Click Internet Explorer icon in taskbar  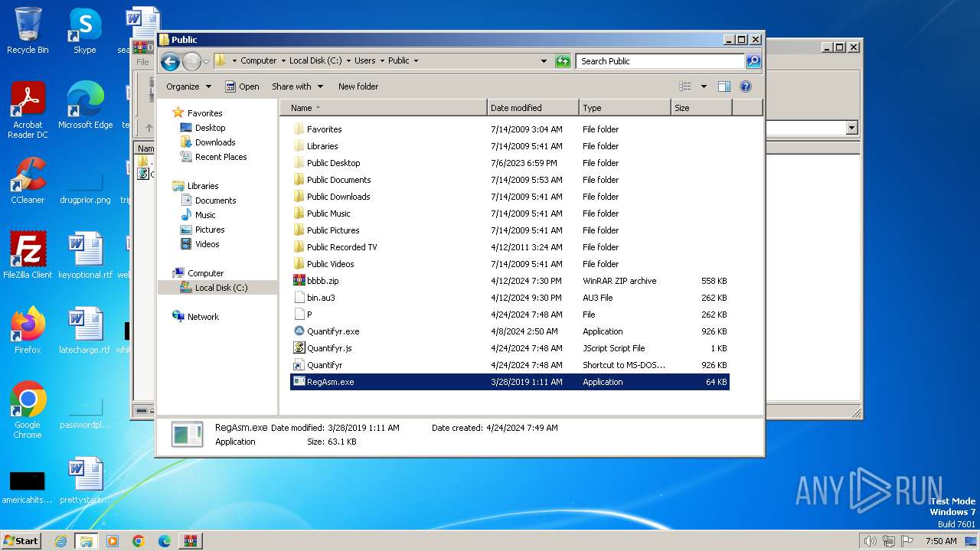(60, 541)
